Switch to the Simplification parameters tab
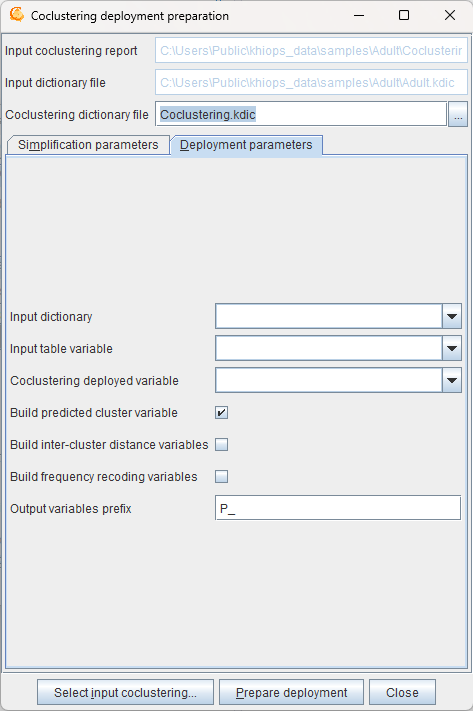Image resolution: width=473 pixels, height=711 pixels. click(88, 145)
